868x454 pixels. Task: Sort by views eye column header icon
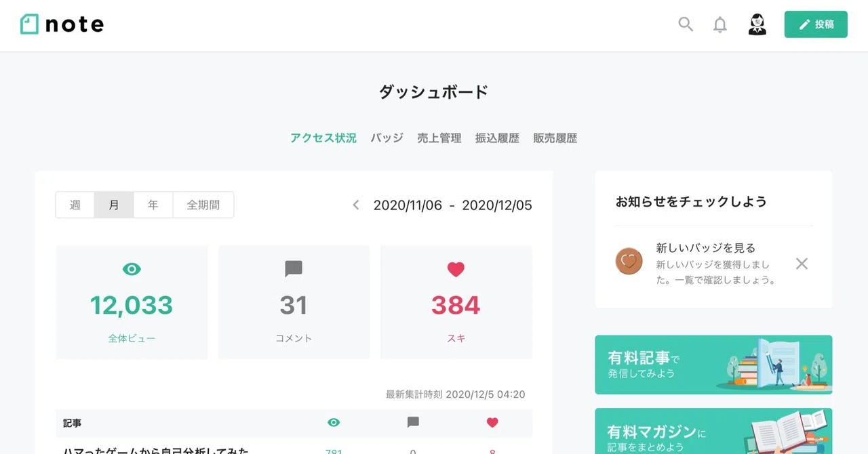point(334,422)
